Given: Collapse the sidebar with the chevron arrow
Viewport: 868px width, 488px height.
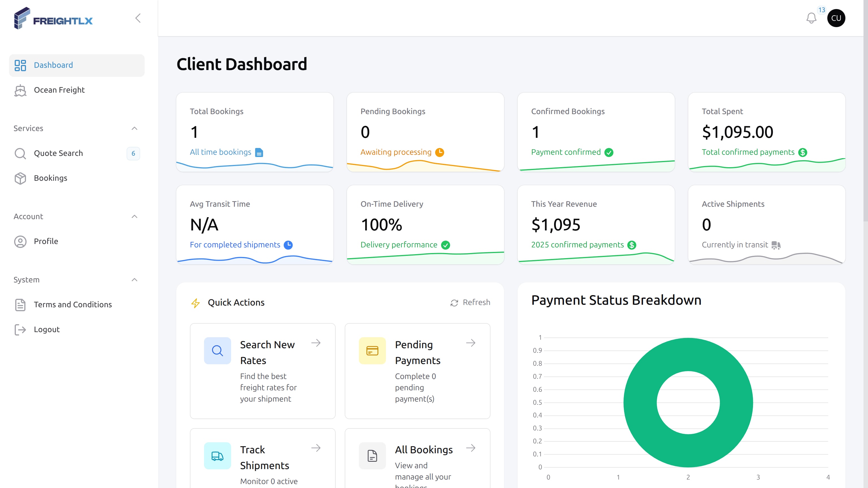Looking at the screenshot, I should [138, 18].
